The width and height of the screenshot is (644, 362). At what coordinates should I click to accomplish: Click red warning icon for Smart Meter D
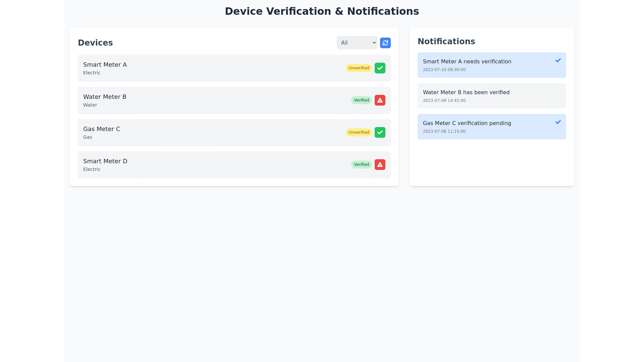tap(380, 165)
